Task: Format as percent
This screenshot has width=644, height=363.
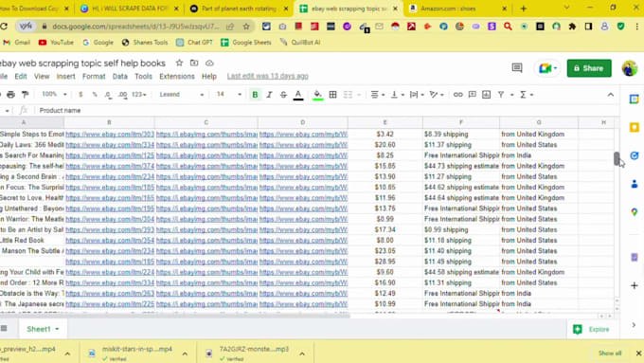Action: click(x=95, y=95)
